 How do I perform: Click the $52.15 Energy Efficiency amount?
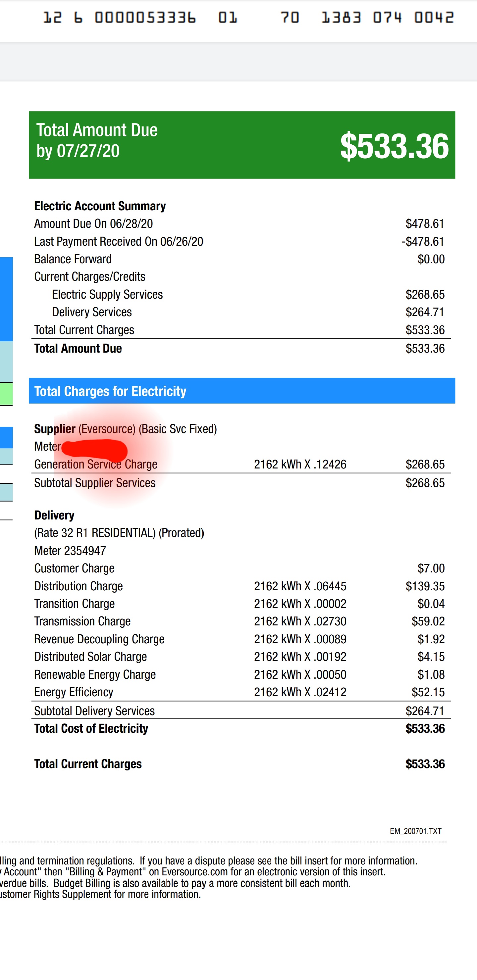[x=428, y=692]
